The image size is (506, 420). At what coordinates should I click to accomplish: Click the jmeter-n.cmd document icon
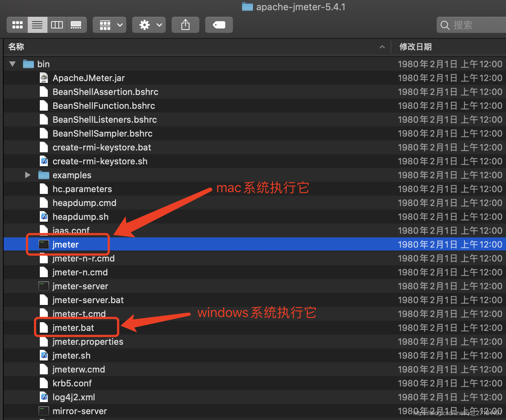[44, 272]
